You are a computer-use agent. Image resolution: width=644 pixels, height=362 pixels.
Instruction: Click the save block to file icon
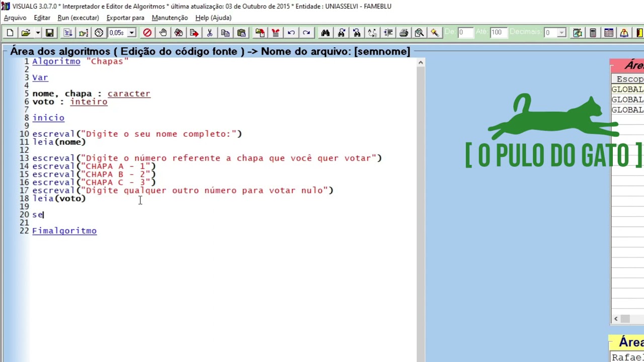coord(260,33)
